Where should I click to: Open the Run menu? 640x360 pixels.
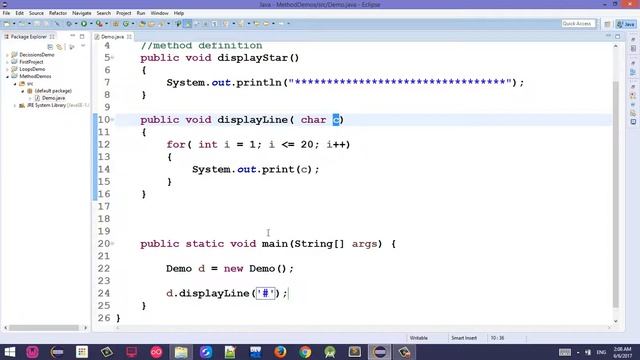(141, 13)
